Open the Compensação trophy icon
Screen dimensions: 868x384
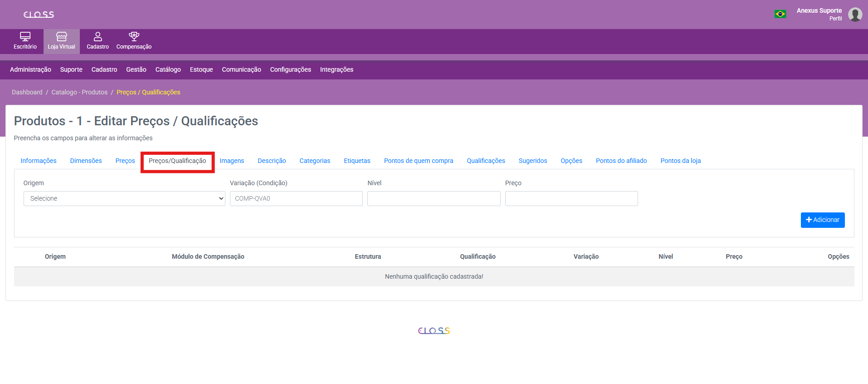tap(134, 37)
